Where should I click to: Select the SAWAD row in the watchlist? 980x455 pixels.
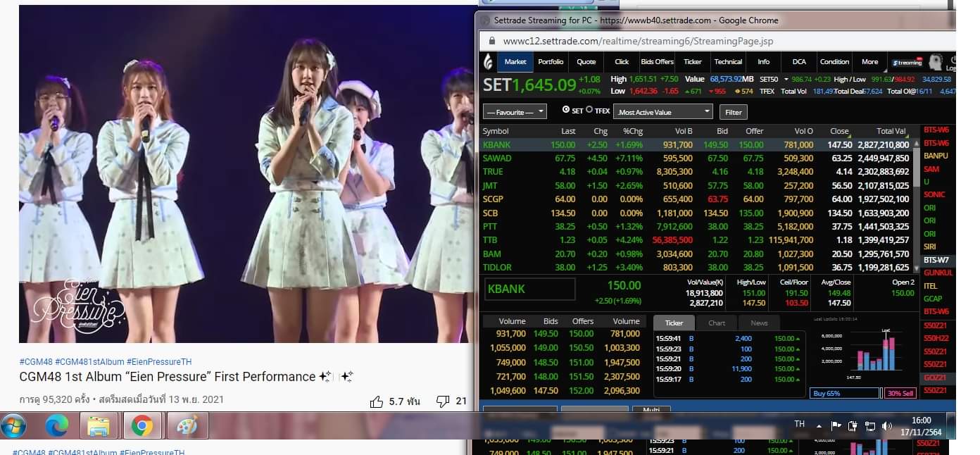point(697,158)
